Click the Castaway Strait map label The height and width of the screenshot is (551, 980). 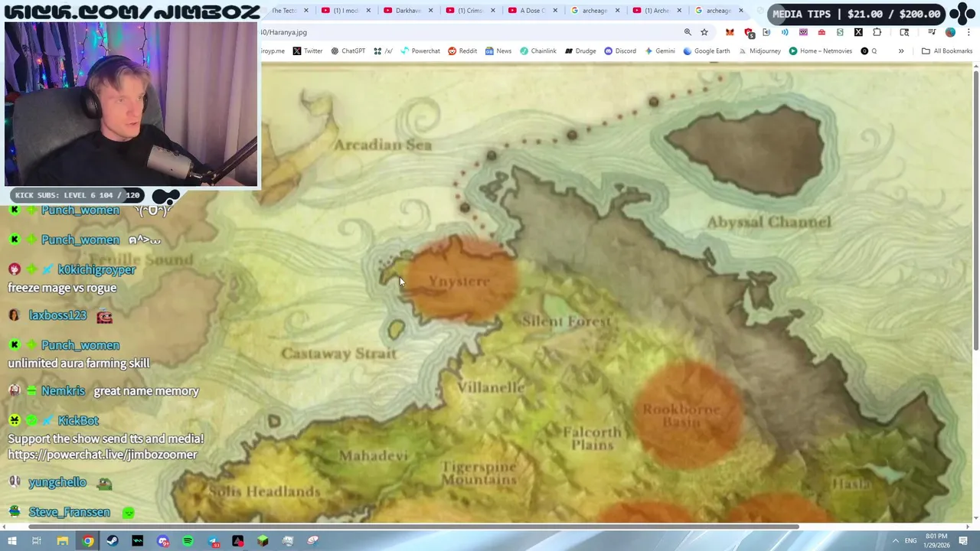point(338,354)
